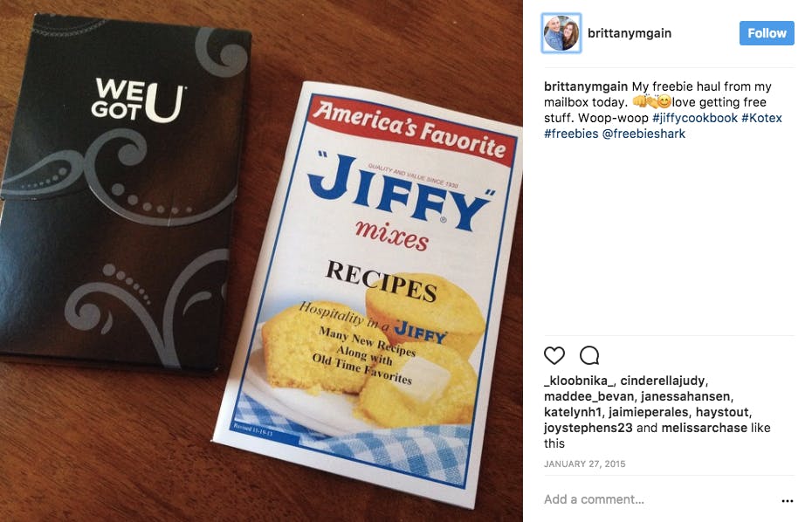View the cinderellajudy liker profile
Screen dimensions: 812x522
(663, 381)
